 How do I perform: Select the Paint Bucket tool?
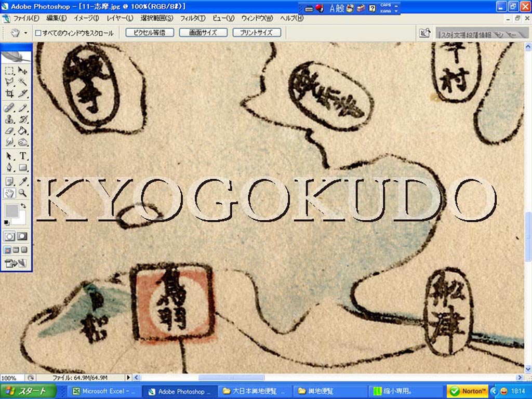[x=23, y=130]
